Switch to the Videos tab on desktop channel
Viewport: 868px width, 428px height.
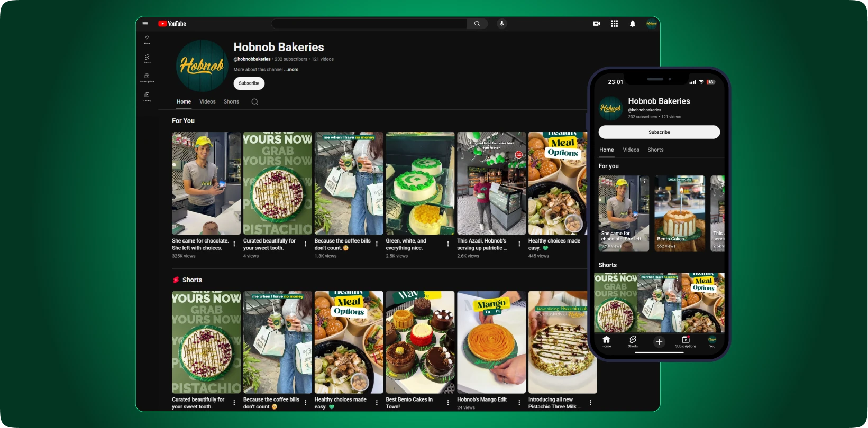click(207, 102)
